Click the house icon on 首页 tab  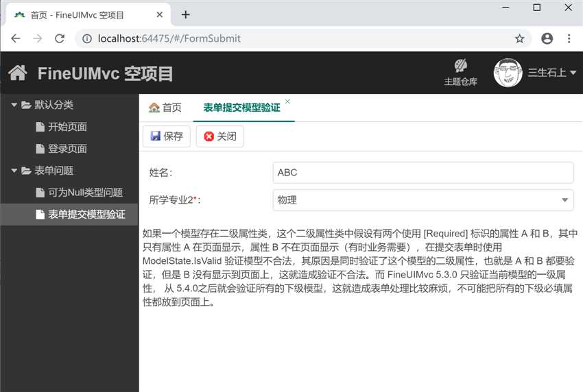click(154, 108)
